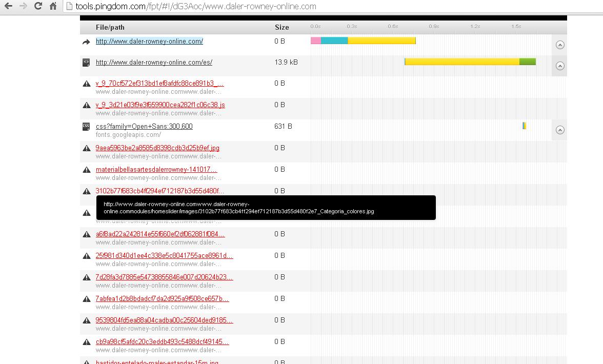Click the File/path column header
The image size is (603, 364).
tap(110, 27)
